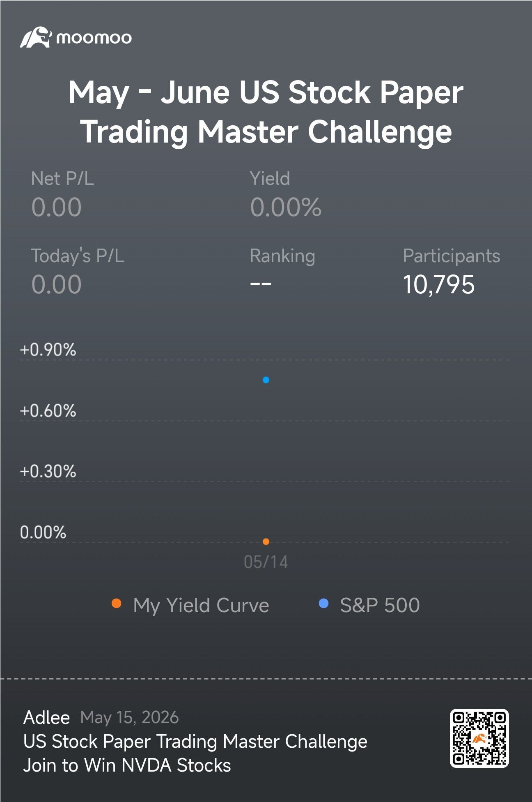
Task: Click the Net P/L value
Action: coord(56,207)
